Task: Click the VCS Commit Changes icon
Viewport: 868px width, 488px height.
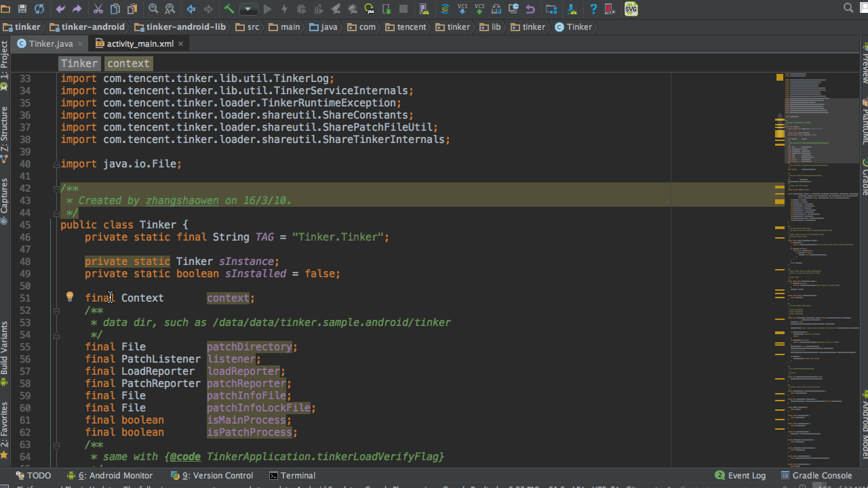Action: [479, 9]
